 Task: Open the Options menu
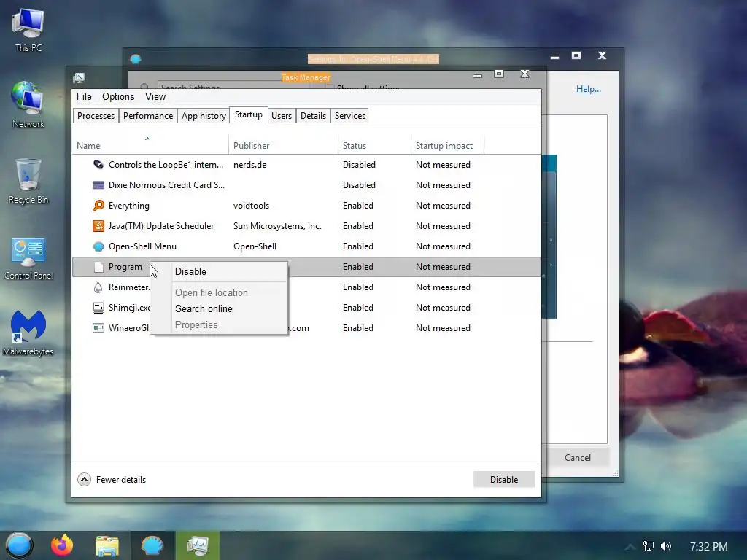tap(118, 97)
